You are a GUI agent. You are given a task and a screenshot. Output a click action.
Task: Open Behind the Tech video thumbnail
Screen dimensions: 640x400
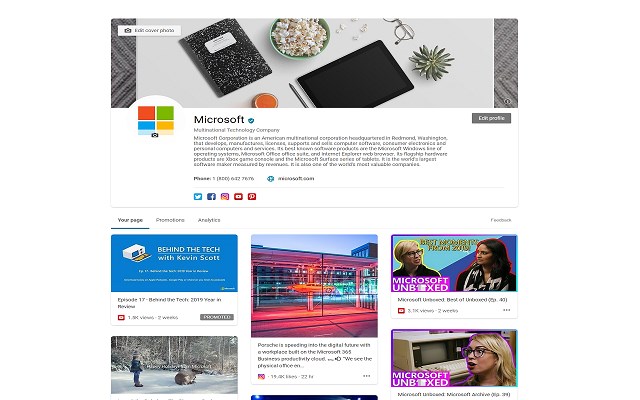click(174, 263)
